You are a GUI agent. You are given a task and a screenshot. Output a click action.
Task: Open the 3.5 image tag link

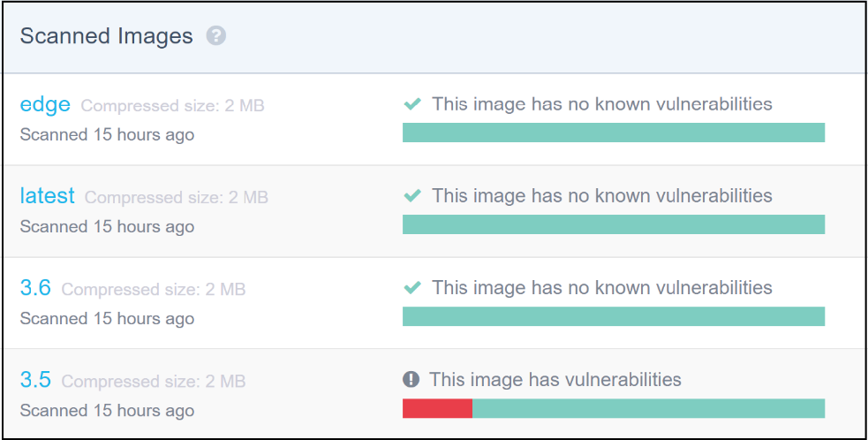coord(35,380)
